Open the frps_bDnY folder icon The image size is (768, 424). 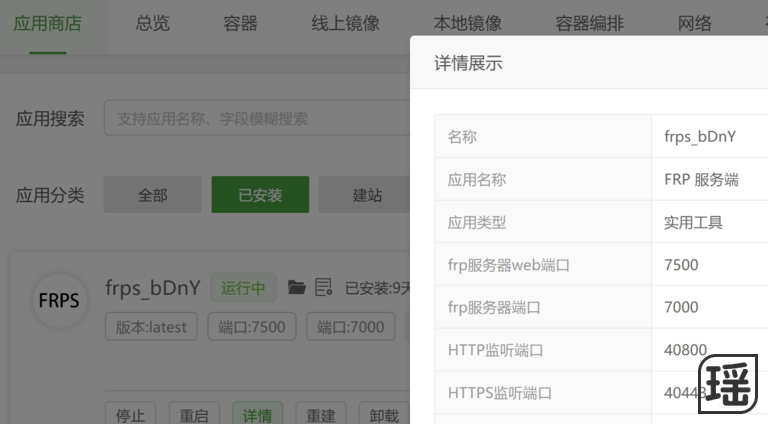pos(297,288)
